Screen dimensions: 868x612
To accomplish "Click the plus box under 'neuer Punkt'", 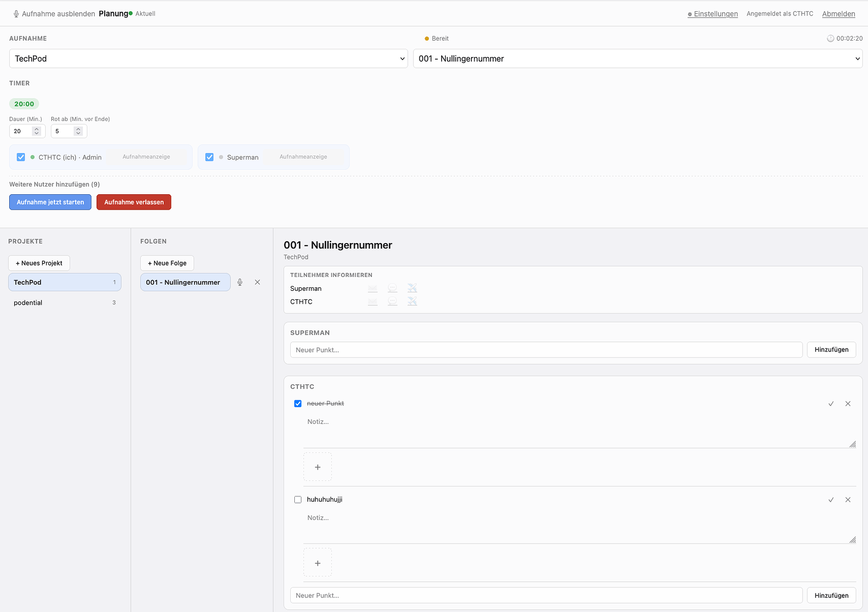I will [317, 467].
